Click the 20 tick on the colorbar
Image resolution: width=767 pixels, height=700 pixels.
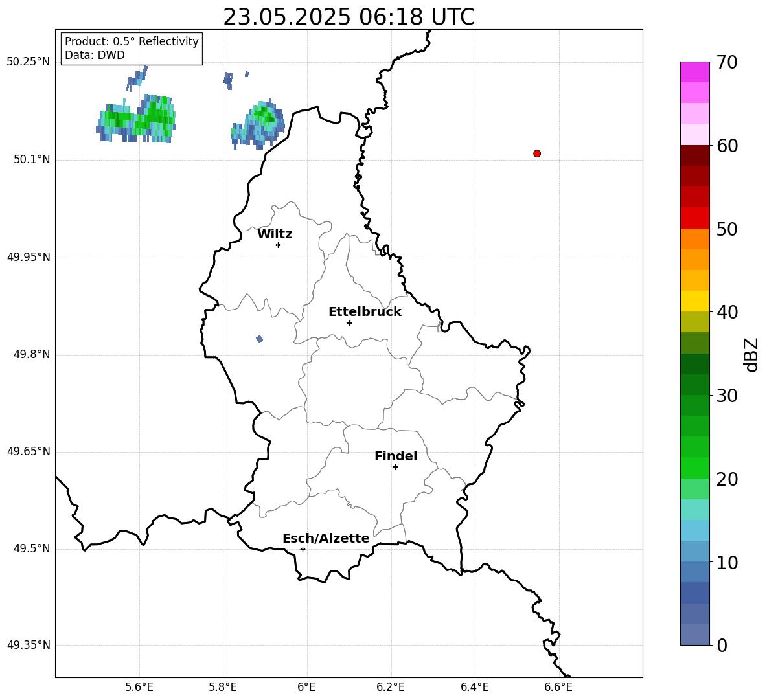click(726, 479)
